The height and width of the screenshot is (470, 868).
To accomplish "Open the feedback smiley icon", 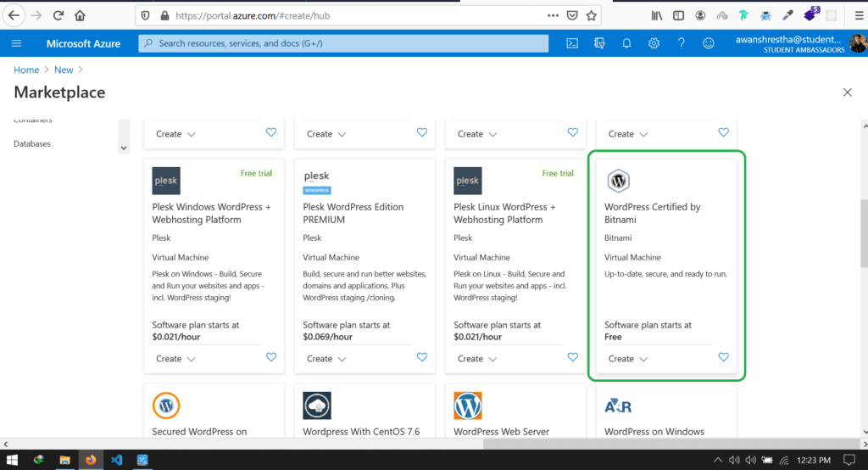I will click(x=708, y=43).
